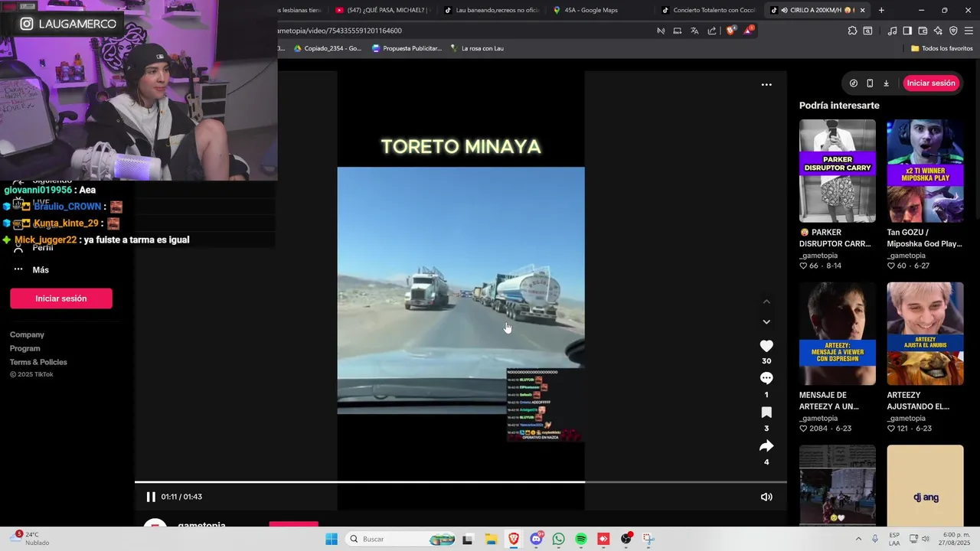Image resolution: width=980 pixels, height=551 pixels.
Task: Click the TikTok coins icon in the header
Action: pyautogui.click(x=854, y=83)
